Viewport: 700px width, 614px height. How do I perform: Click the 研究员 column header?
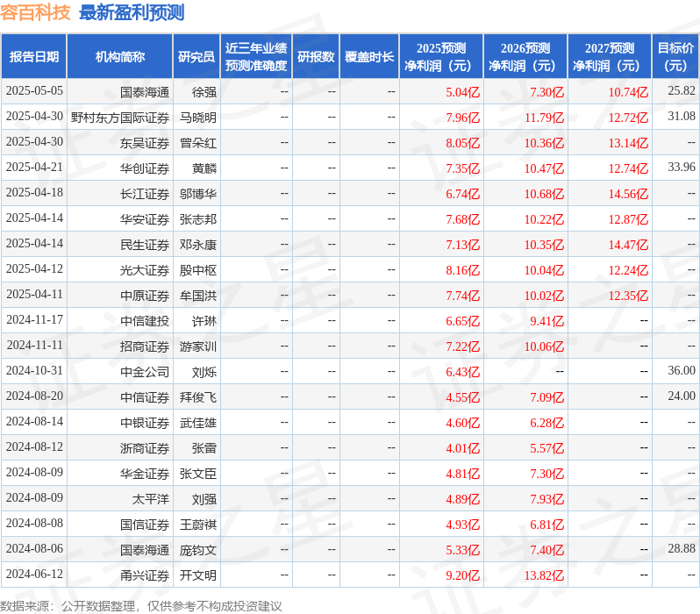click(196, 57)
